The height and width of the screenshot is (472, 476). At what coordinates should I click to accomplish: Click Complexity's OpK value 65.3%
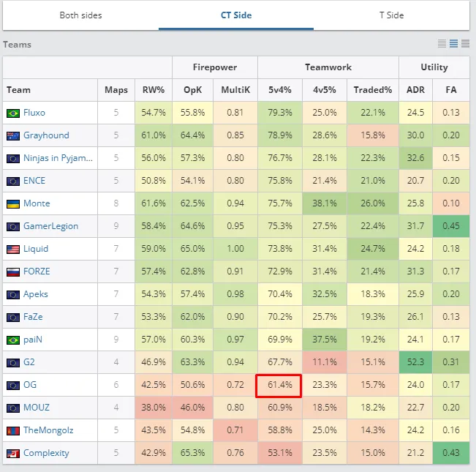[x=193, y=453]
